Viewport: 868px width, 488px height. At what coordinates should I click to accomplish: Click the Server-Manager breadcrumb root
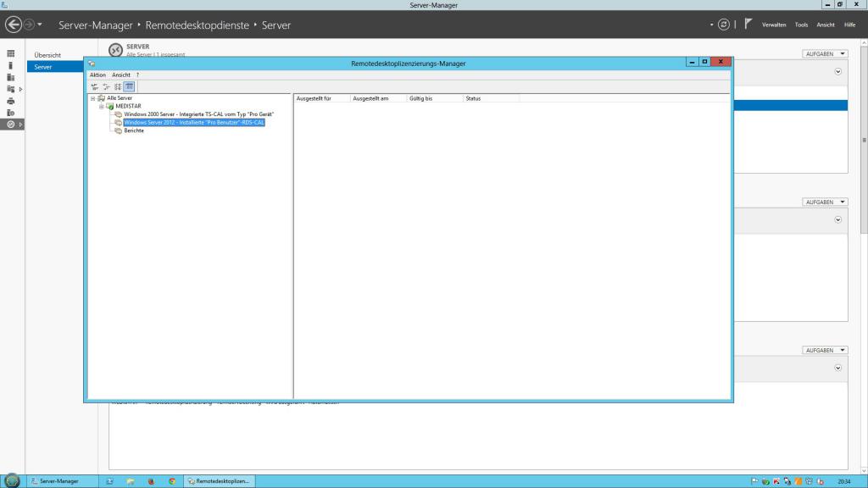(95, 25)
